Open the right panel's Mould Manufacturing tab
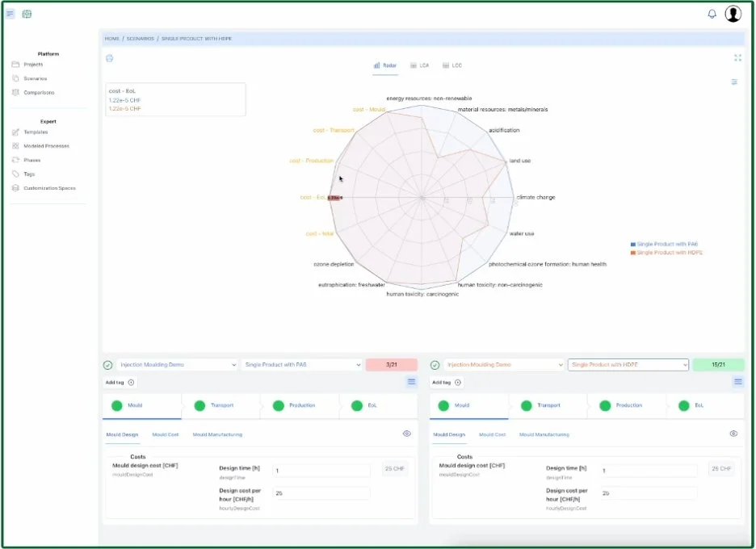The height and width of the screenshot is (549, 756). tap(544, 435)
